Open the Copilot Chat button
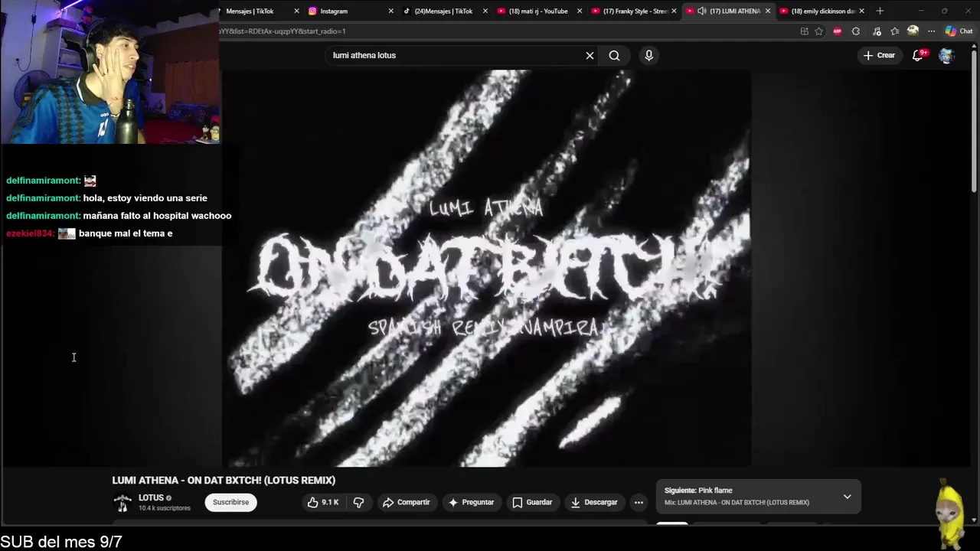Image resolution: width=980 pixels, height=551 pixels. (959, 31)
